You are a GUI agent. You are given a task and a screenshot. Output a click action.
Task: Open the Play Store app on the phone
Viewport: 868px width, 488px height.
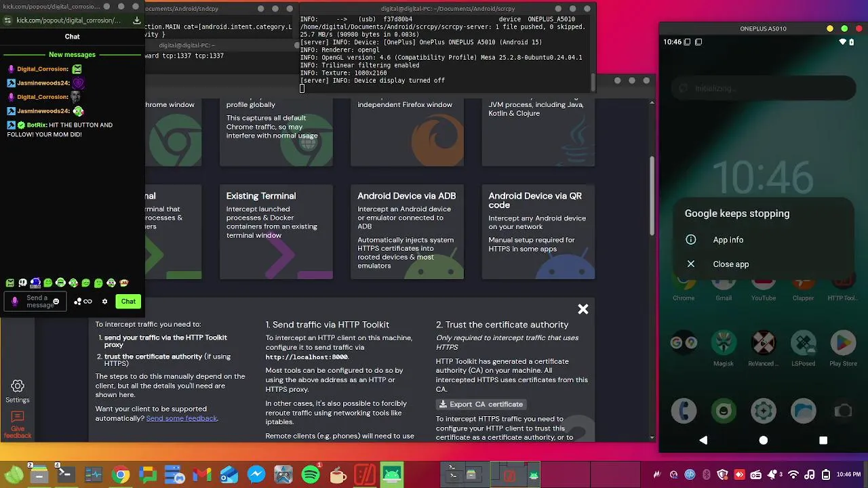[843, 348]
